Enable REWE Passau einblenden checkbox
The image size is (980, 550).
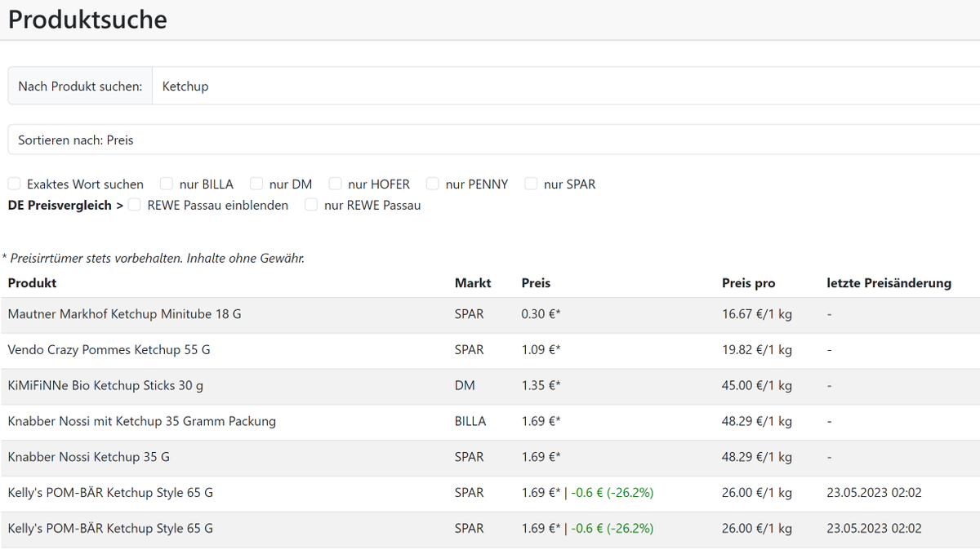135,205
